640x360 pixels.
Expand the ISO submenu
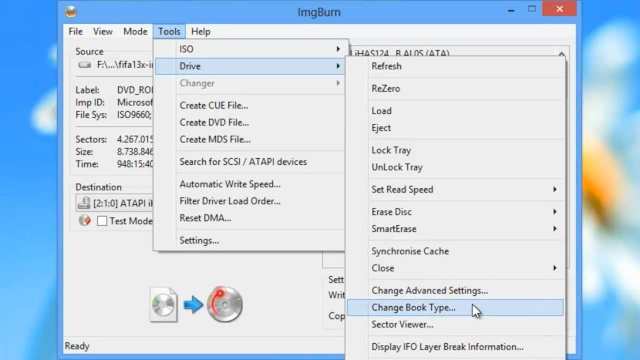pos(251,49)
